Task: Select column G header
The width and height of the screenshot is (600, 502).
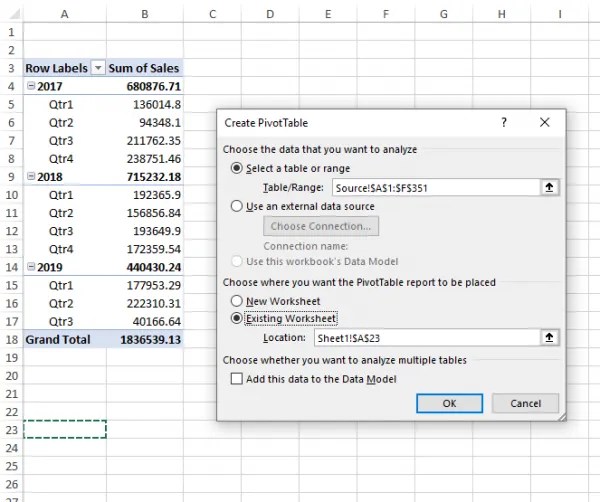Action: pyautogui.click(x=443, y=14)
